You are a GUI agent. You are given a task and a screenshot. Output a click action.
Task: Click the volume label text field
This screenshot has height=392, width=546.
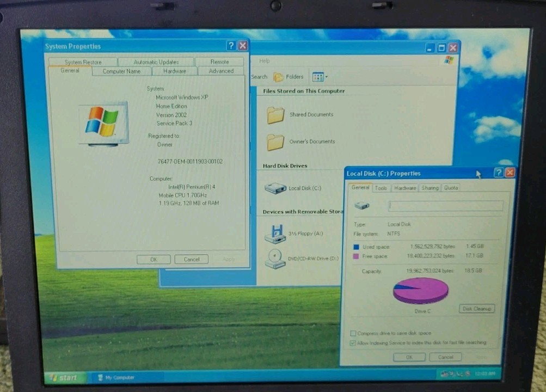[445, 206]
